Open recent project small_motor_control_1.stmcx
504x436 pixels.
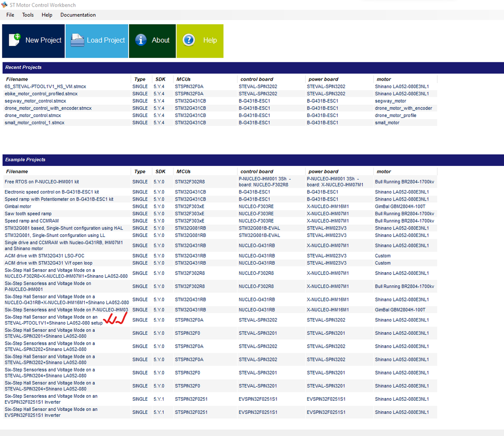(34, 122)
